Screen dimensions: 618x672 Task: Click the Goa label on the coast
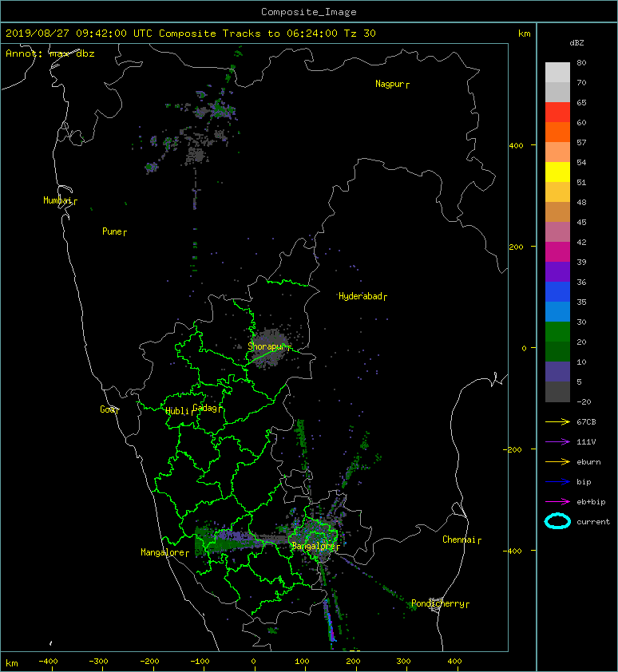click(x=107, y=409)
